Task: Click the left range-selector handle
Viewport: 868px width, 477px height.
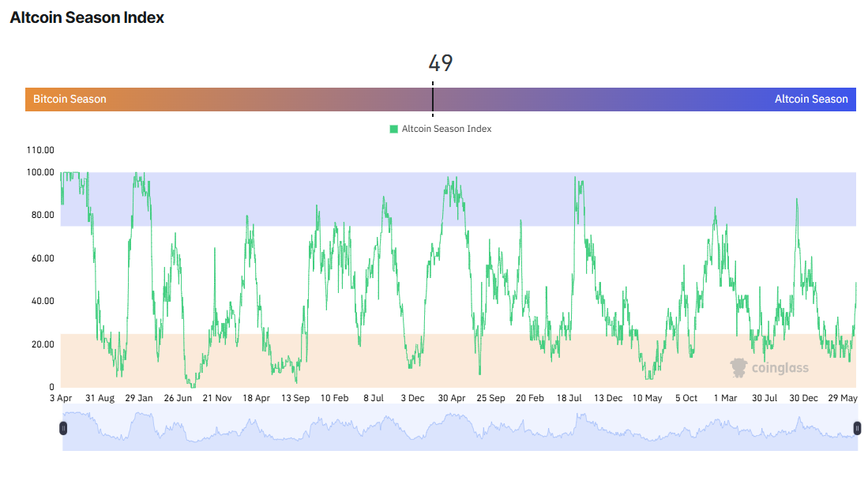Action: coord(64,427)
